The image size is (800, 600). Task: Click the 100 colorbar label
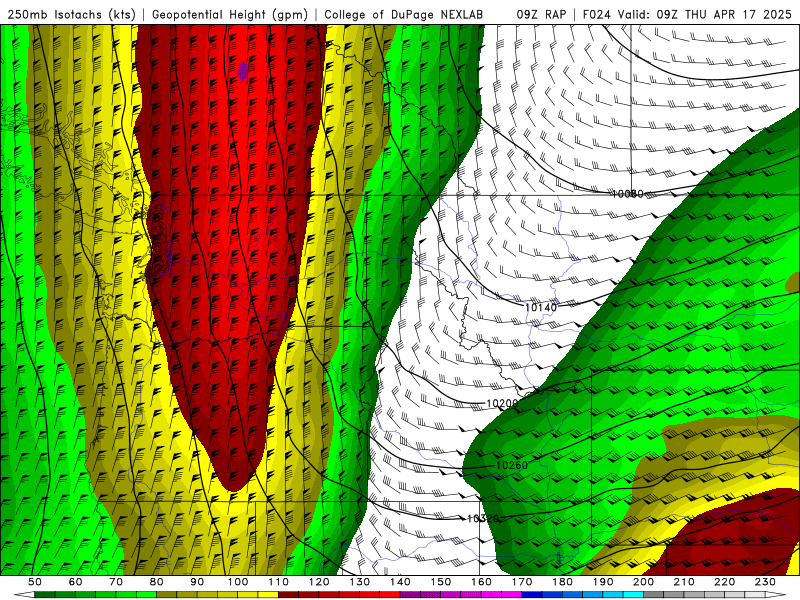pyautogui.click(x=238, y=582)
